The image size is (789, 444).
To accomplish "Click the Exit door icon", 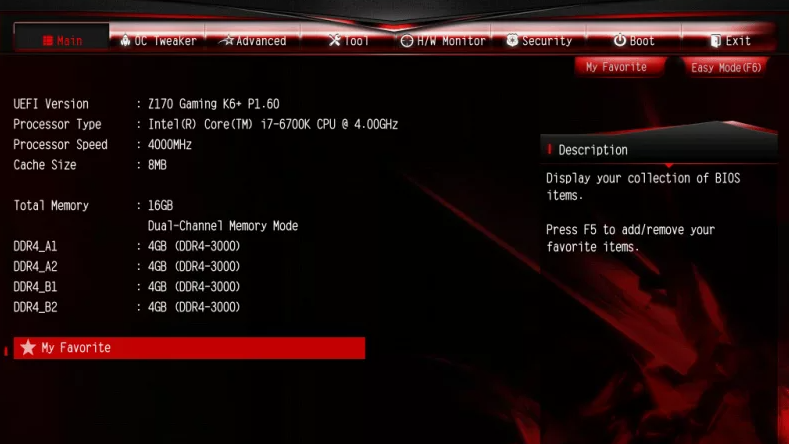I will [x=716, y=41].
